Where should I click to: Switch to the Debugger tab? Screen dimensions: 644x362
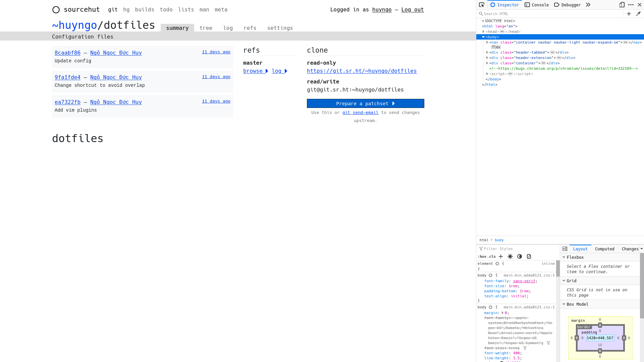pos(568,5)
